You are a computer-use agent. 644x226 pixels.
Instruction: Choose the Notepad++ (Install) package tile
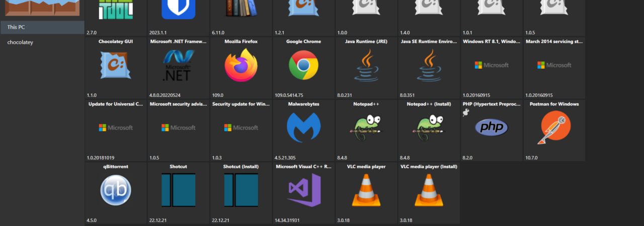point(429,131)
